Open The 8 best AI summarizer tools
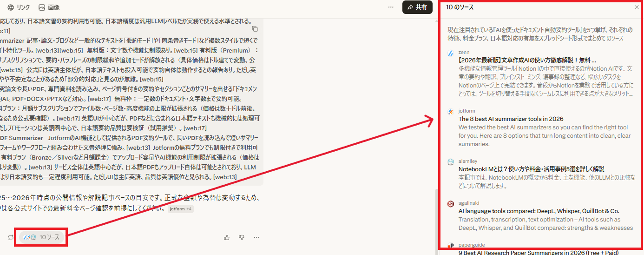This screenshot has width=644, height=255. 511,119
